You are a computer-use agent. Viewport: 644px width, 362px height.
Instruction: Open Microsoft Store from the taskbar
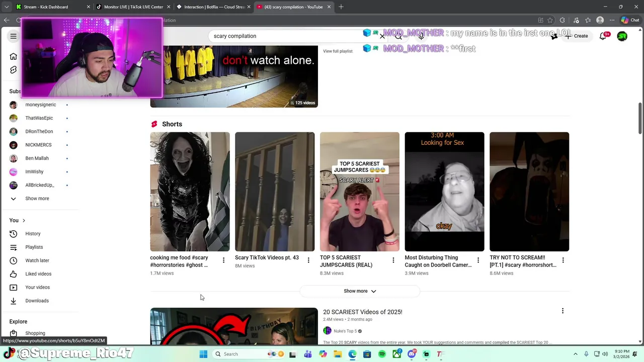click(x=367, y=354)
